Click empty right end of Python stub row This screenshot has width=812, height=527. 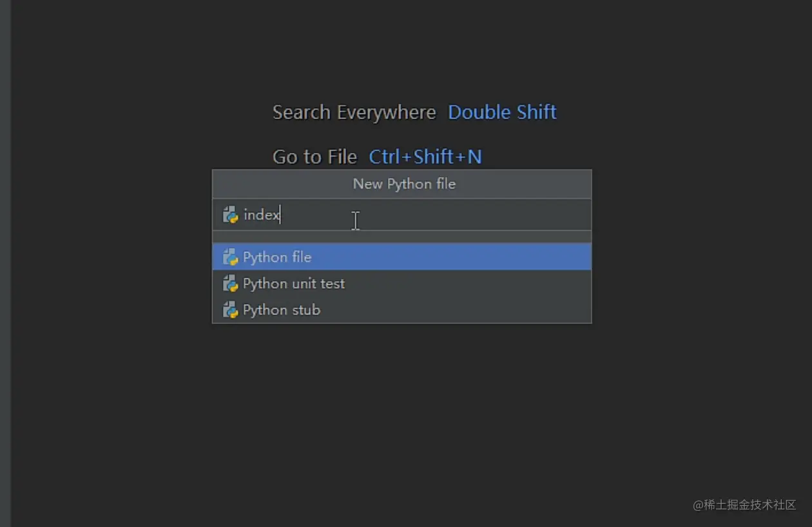coord(516,310)
